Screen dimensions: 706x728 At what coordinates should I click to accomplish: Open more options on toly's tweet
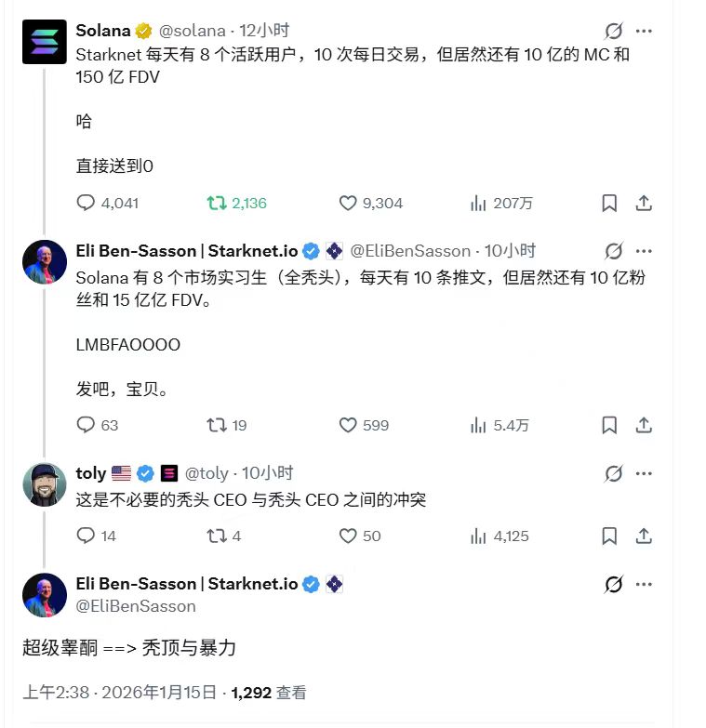coord(644,473)
